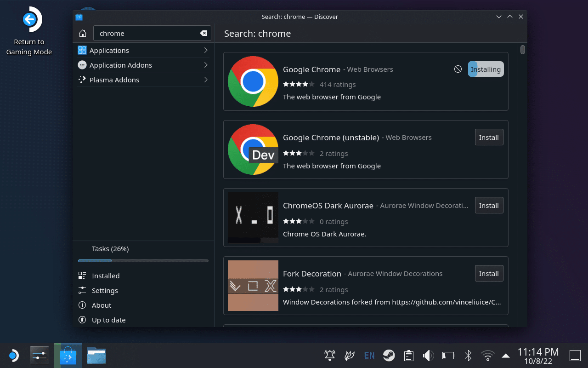
Task: Click the home icon in Discover
Action: [x=83, y=33]
